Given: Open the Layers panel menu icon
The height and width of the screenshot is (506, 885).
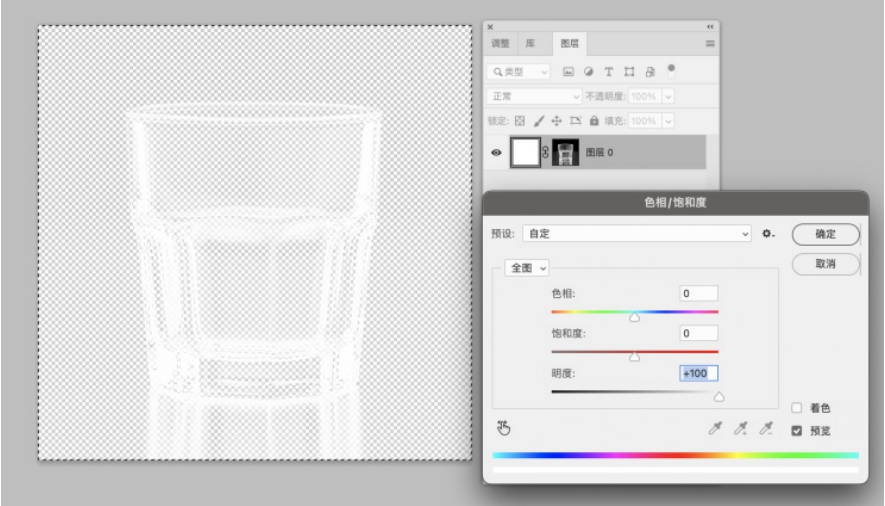Looking at the screenshot, I should pos(710,44).
